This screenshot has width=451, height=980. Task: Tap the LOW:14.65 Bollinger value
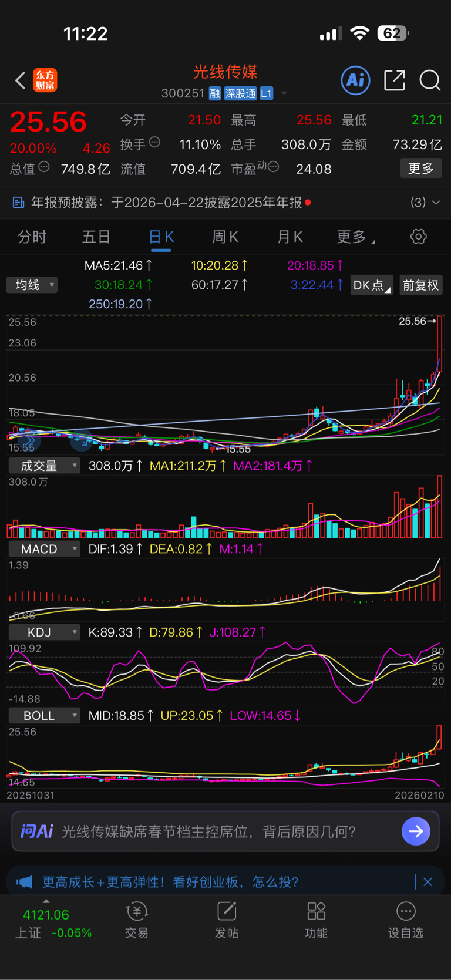point(265,716)
